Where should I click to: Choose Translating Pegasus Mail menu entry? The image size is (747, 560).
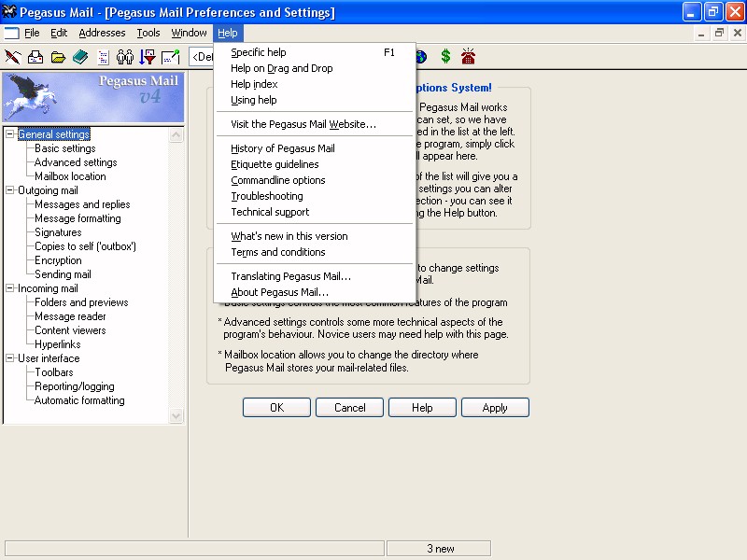[315, 276]
